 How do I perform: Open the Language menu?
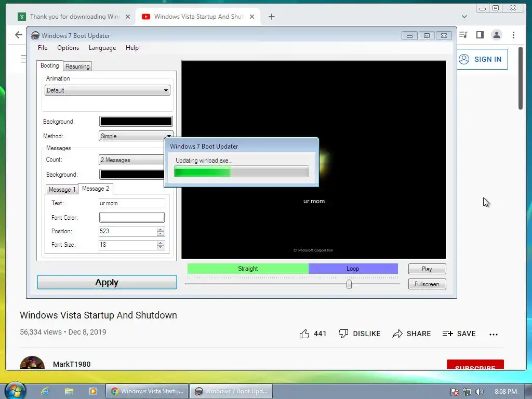pos(102,48)
